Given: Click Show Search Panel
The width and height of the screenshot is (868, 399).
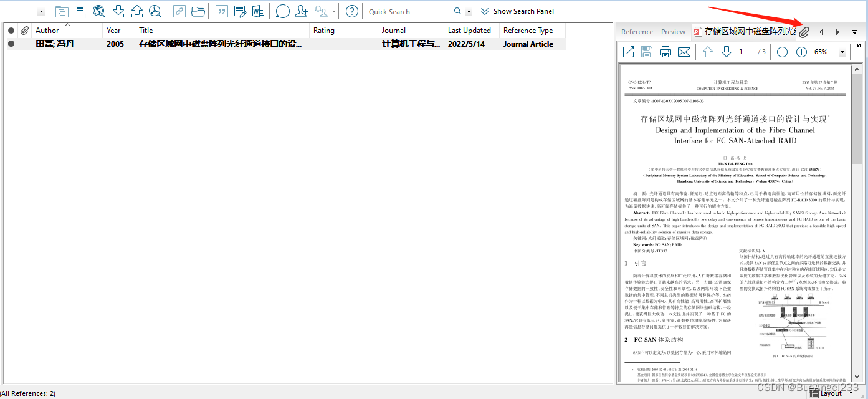Looking at the screenshot, I should click(517, 11).
